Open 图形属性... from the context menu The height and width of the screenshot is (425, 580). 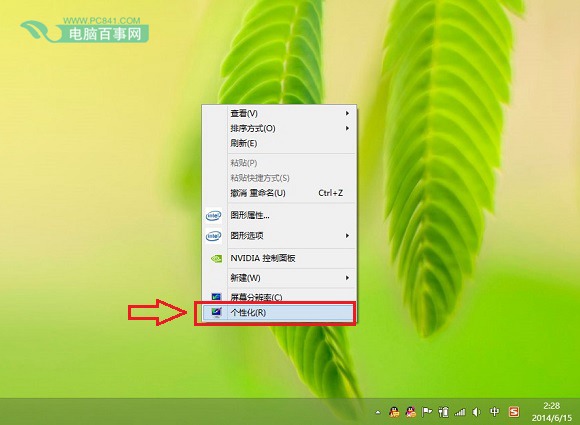[x=279, y=215]
